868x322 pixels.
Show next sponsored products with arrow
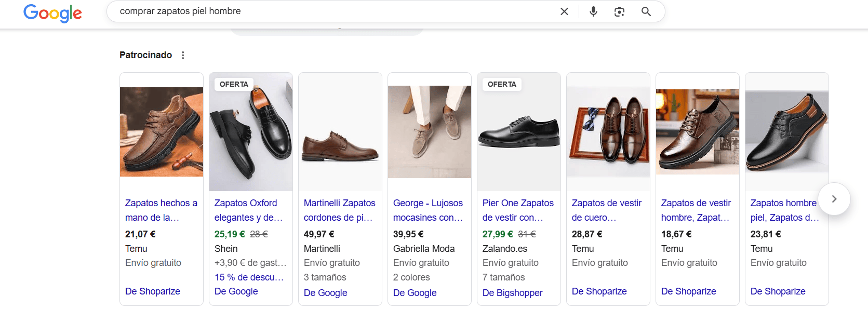[x=834, y=199]
